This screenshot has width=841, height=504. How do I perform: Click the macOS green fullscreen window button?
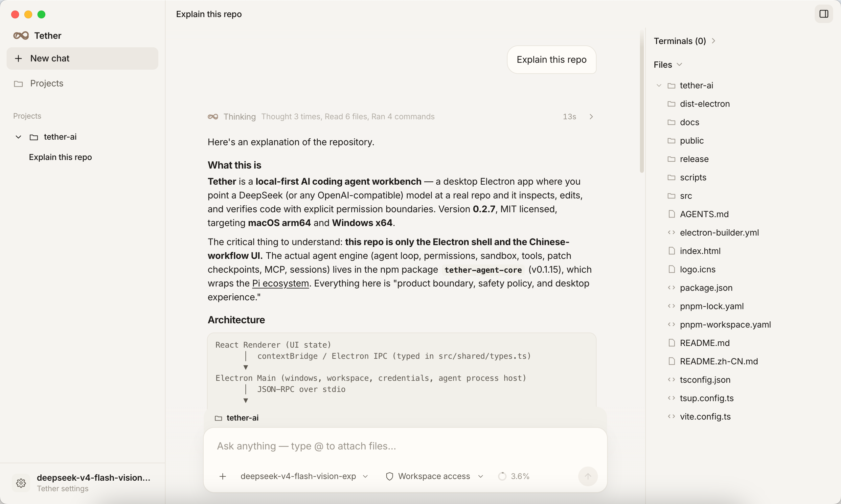pos(41,14)
